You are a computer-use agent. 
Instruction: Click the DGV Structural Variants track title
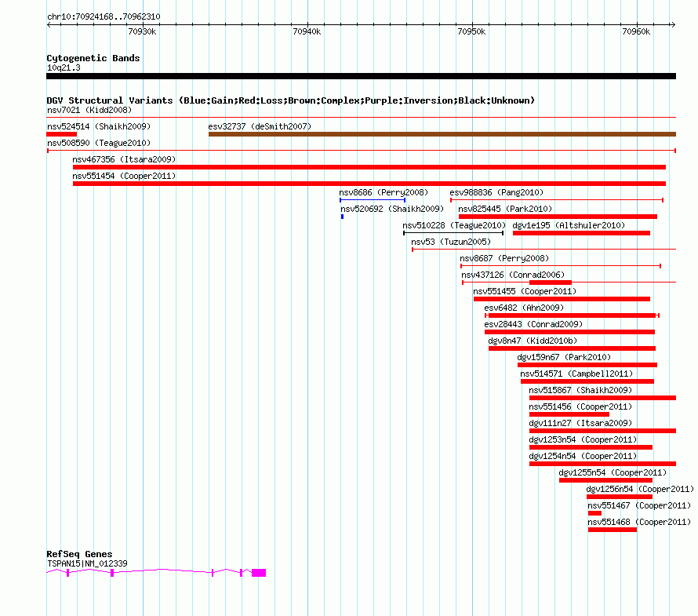[291, 100]
